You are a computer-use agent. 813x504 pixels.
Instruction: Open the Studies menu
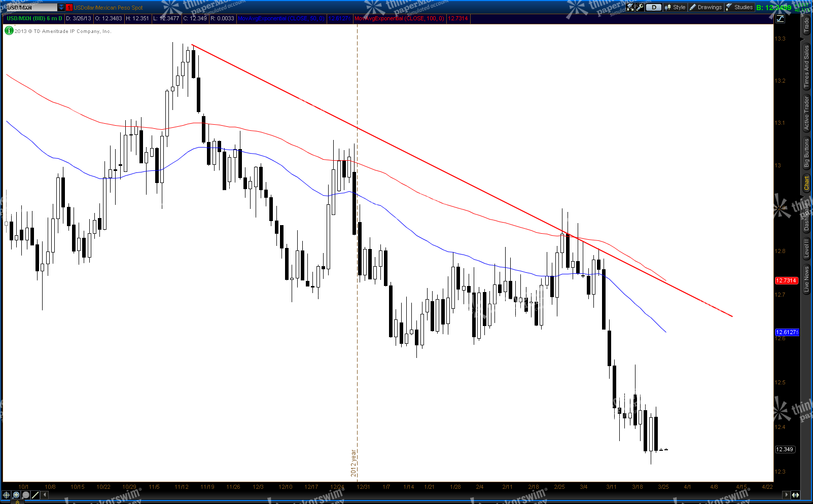coord(739,7)
